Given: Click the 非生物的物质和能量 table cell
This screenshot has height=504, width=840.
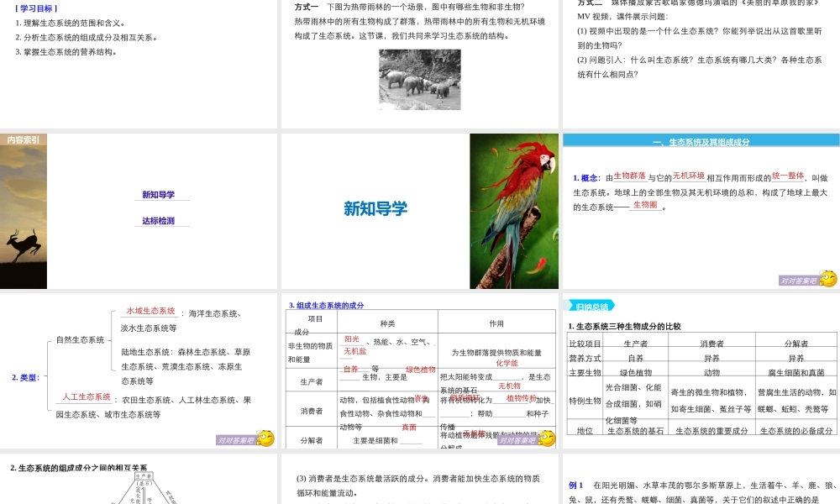Looking at the screenshot, I should [x=311, y=353].
